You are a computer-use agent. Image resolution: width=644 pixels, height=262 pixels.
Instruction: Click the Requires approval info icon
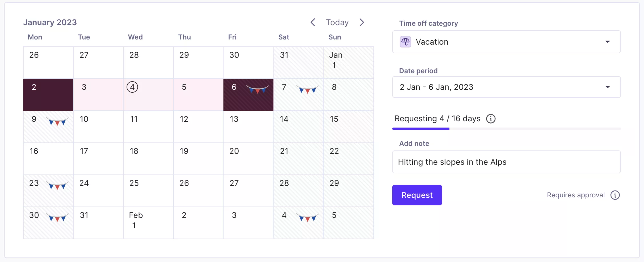click(x=615, y=195)
